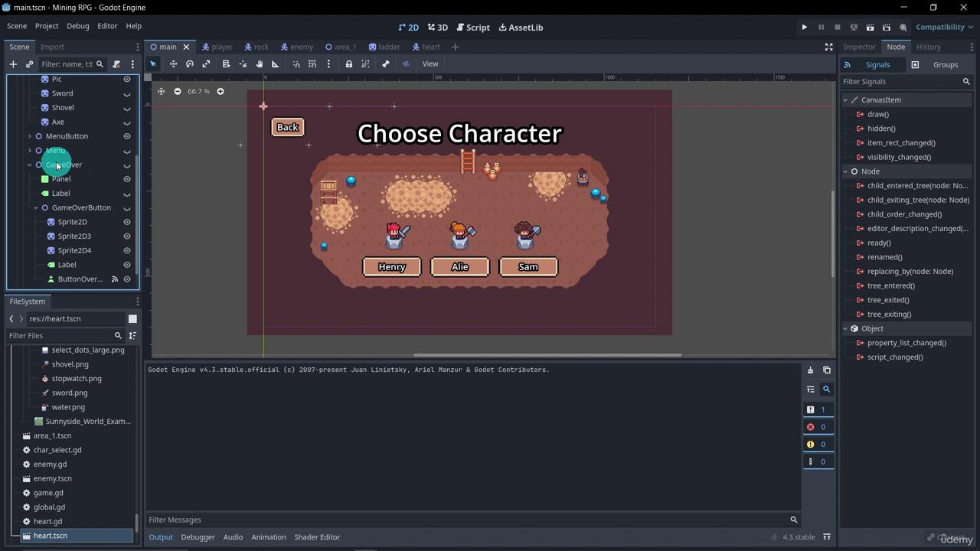This screenshot has width=980, height=551.
Task: Switch to the player scene tab
Action: [217, 47]
